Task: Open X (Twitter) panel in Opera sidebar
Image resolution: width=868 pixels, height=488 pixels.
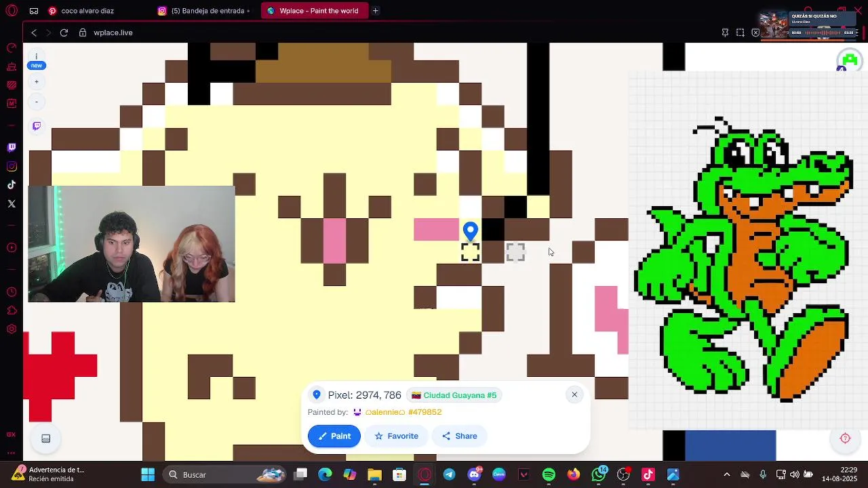Action: point(12,203)
